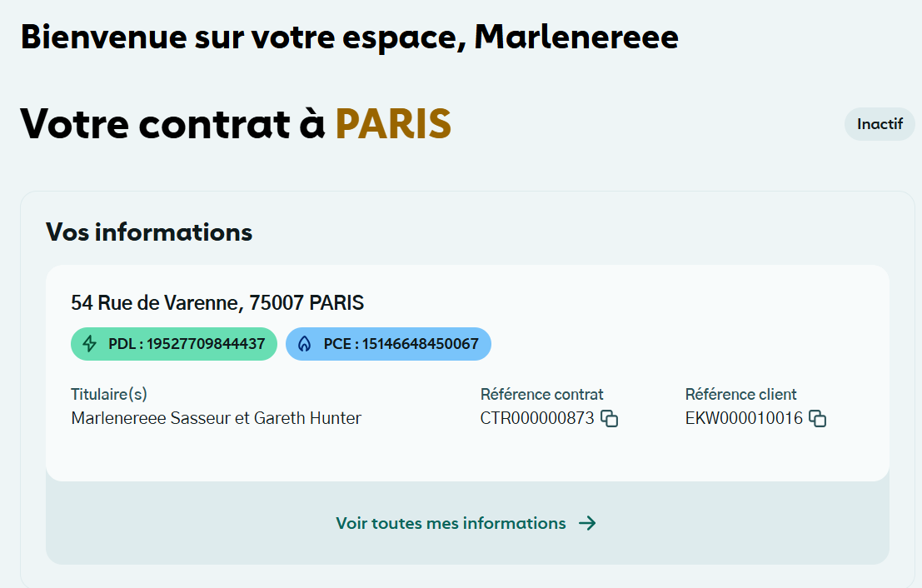Click the Votre contrat à heading text
The width and height of the screenshot is (922, 588).
172,123
